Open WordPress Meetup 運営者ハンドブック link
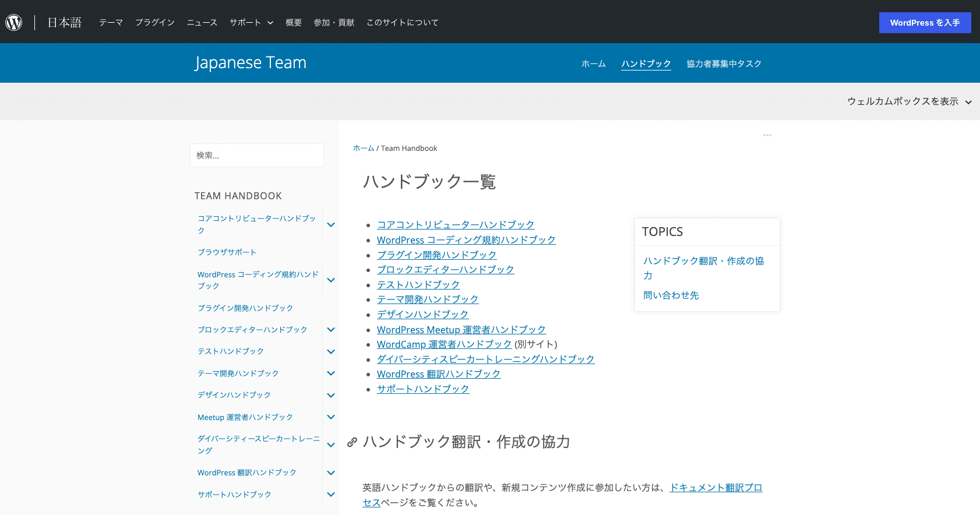 (x=461, y=330)
